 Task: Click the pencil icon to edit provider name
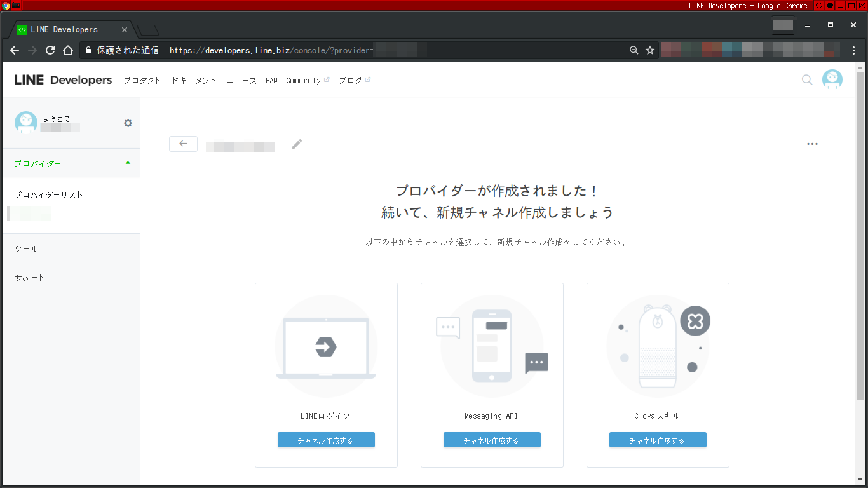296,144
